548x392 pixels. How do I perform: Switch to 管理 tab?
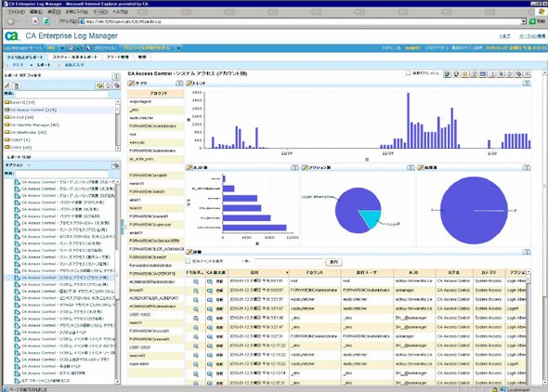click(x=142, y=57)
